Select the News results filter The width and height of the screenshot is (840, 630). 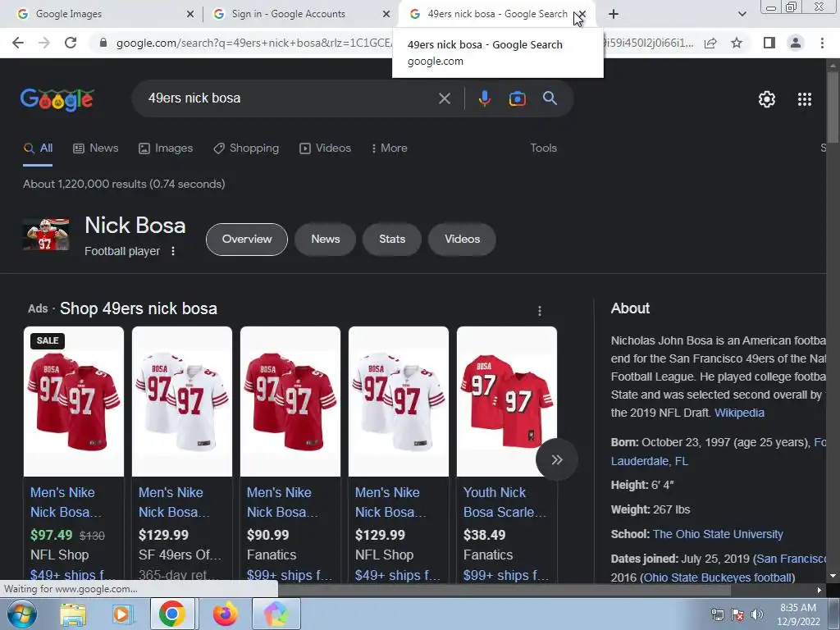coord(95,148)
